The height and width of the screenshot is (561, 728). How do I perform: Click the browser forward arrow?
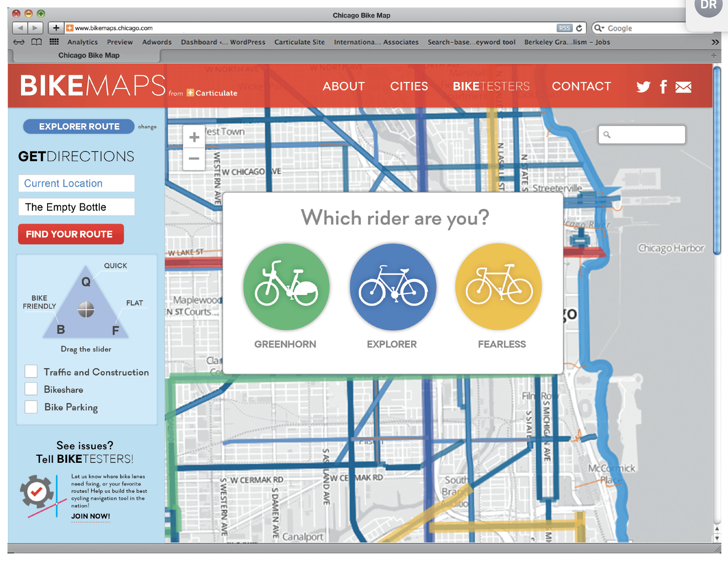pyautogui.click(x=35, y=28)
